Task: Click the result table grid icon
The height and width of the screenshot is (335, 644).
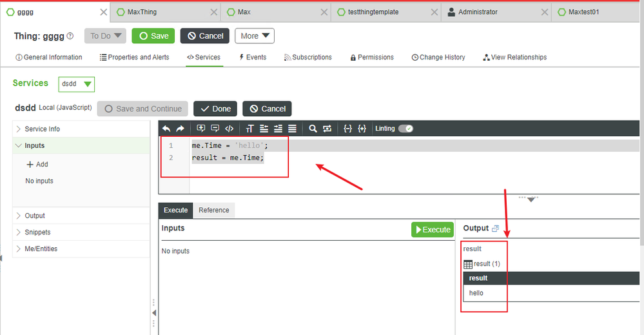Action: [468, 264]
